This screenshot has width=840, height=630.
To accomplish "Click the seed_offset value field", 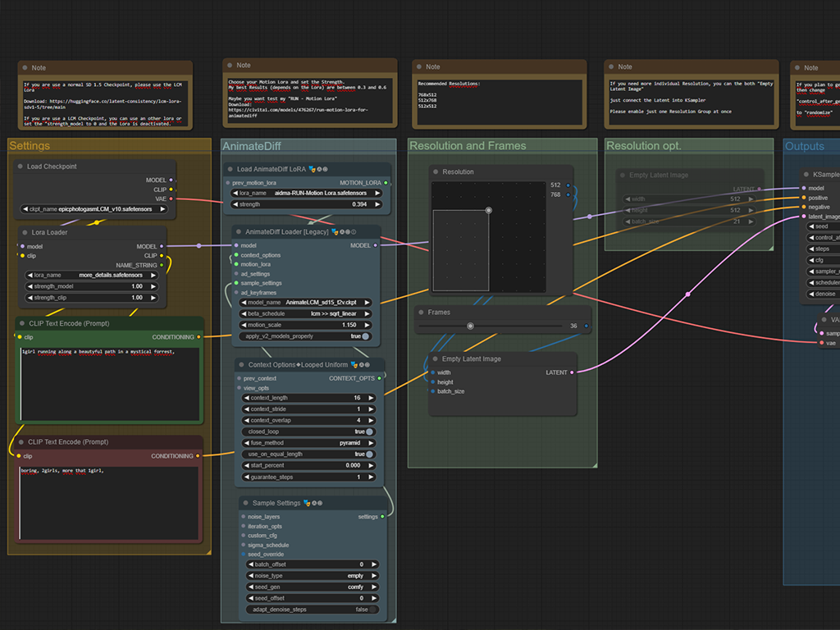I will tap(313, 598).
